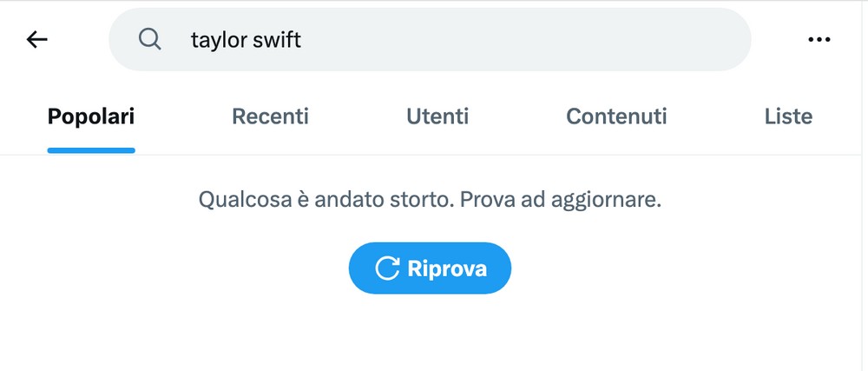
Task: Click the "Prova ad aggiornare" message text
Action: (x=561, y=201)
